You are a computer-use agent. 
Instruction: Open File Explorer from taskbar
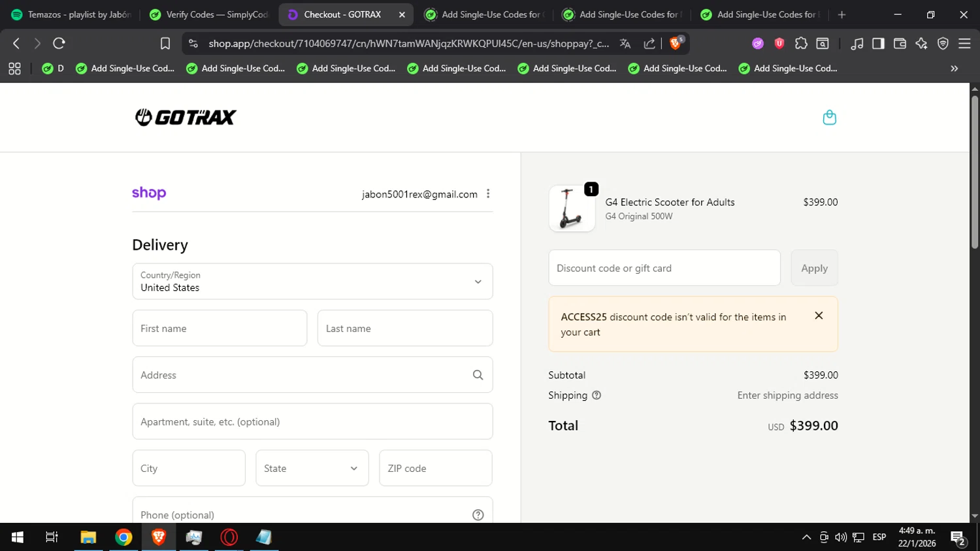[x=88, y=537]
